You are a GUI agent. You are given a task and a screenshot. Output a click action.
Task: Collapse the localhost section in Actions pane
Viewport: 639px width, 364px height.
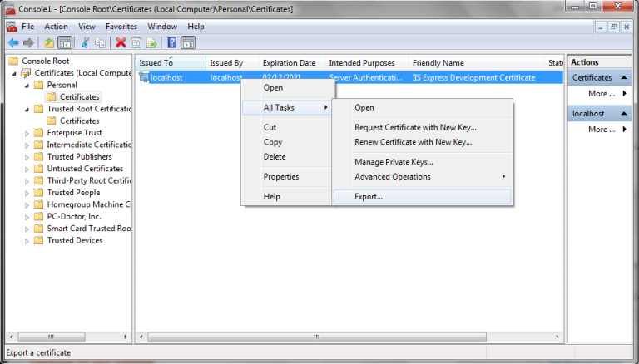tap(623, 113)
